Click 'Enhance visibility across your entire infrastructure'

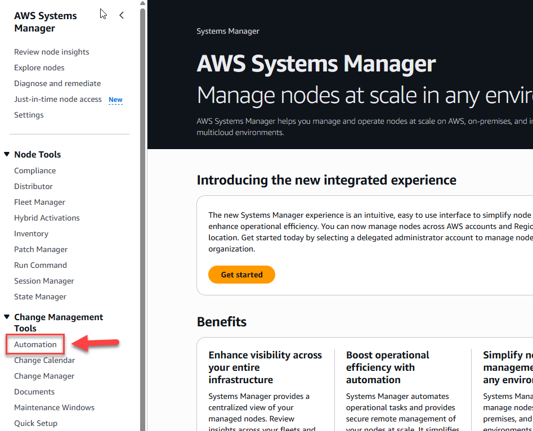click(x=265, y=367)
